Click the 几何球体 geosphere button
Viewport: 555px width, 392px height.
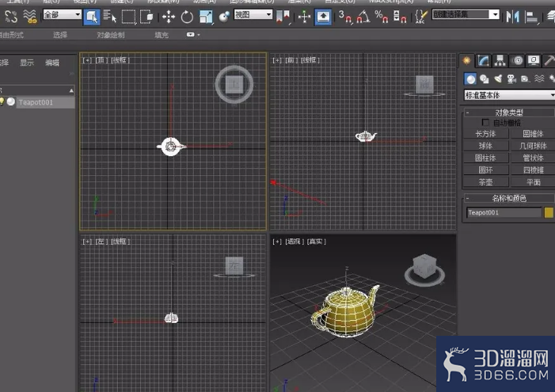pos(533,146)
